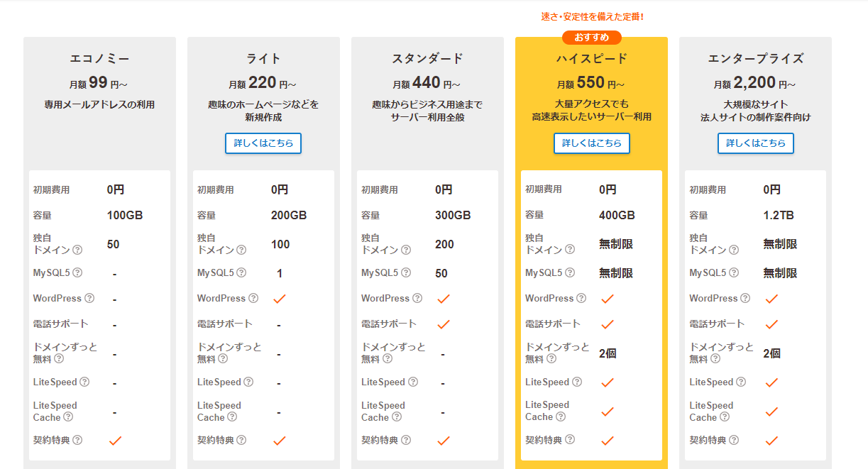Click WordPress help icon in エコノミー plan
Viewport: 868px width, 469px height.
tap(89, 298)
